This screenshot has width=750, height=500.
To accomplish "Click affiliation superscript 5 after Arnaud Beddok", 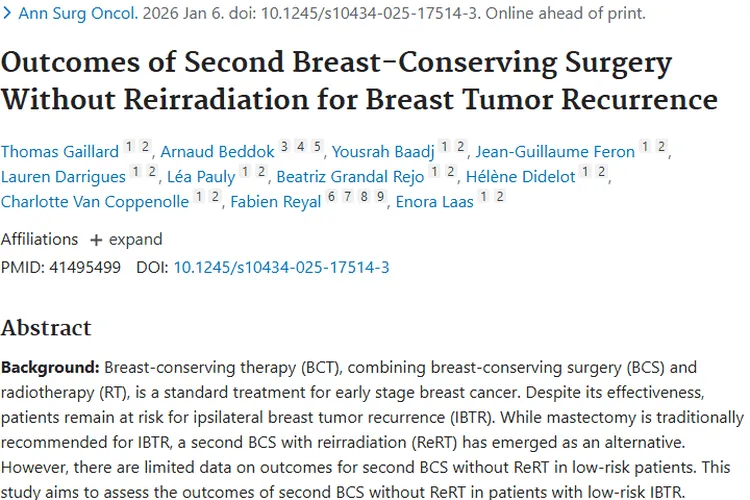I will (317, 147).
